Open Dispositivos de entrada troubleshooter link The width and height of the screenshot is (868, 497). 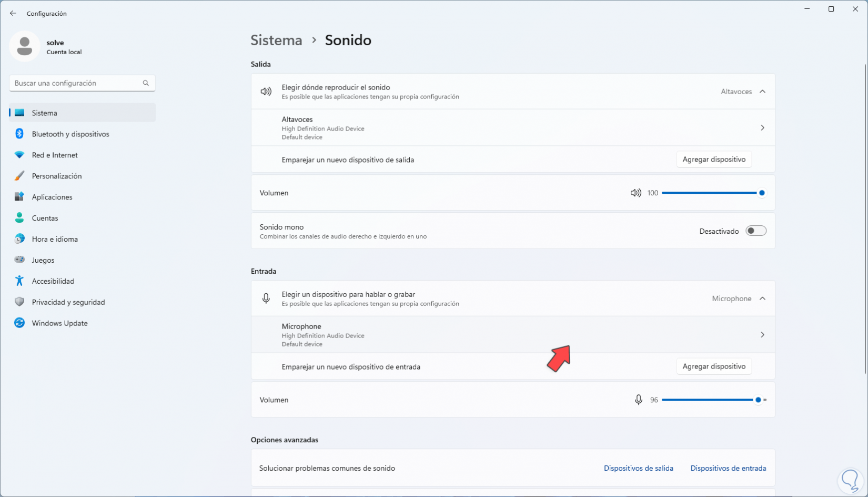(728, 469)
